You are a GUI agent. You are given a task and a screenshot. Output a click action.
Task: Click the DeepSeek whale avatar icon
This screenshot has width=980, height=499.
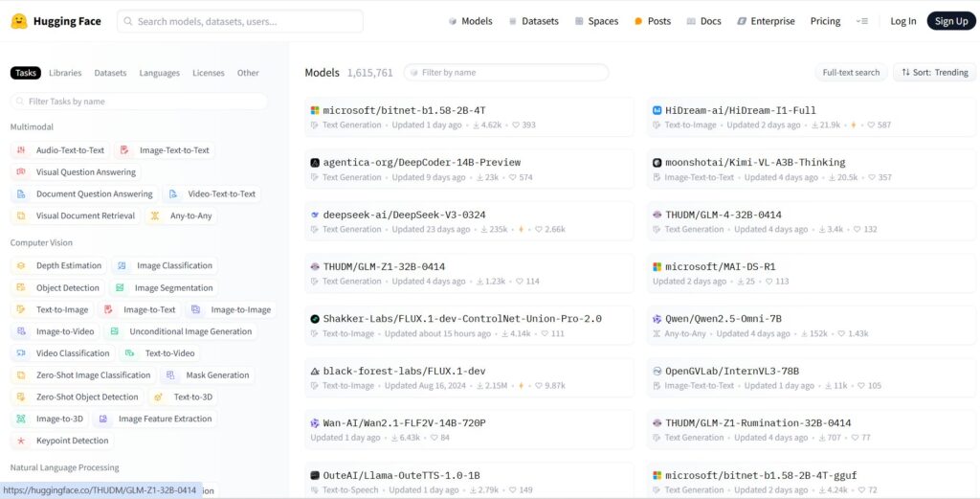[x=315, y=215]
